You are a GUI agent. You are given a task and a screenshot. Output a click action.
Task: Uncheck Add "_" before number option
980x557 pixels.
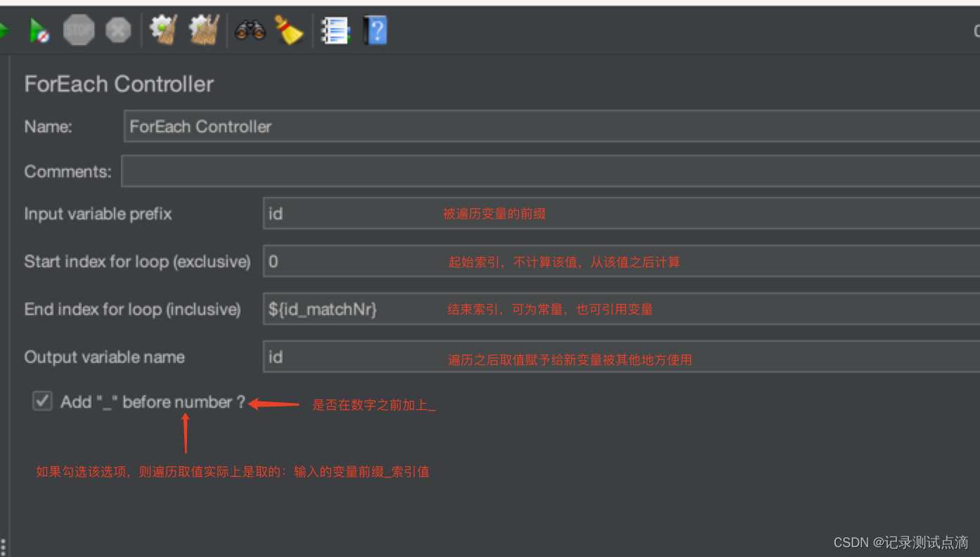tap(41, 401)
